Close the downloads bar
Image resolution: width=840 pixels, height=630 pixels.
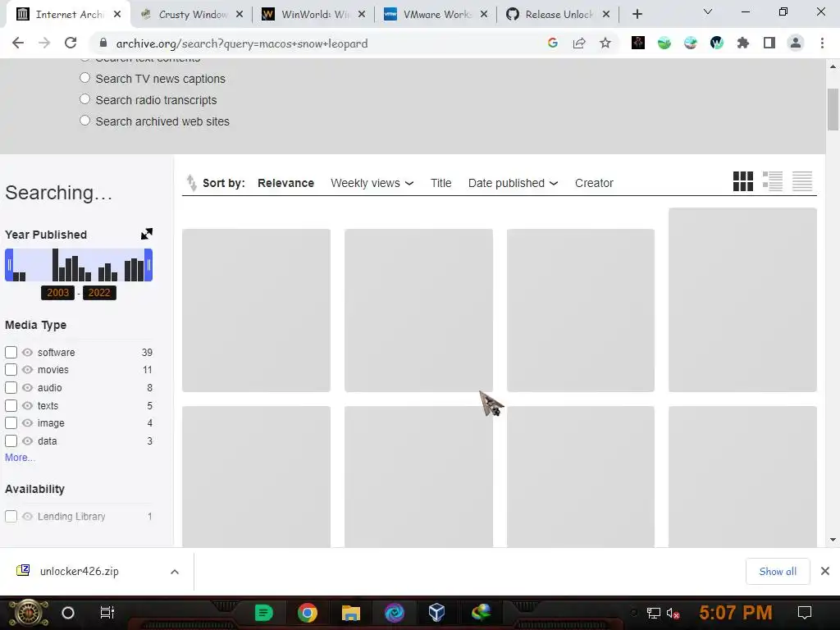[x=825, y=571]
